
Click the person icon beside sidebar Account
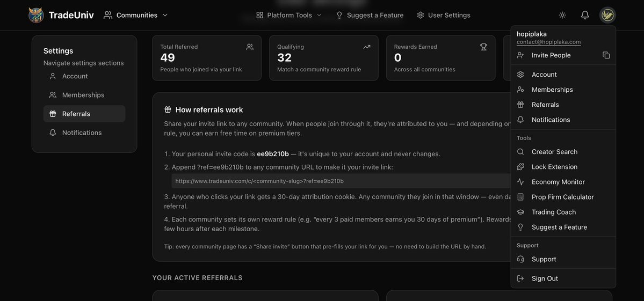click(x=53, y=76)
